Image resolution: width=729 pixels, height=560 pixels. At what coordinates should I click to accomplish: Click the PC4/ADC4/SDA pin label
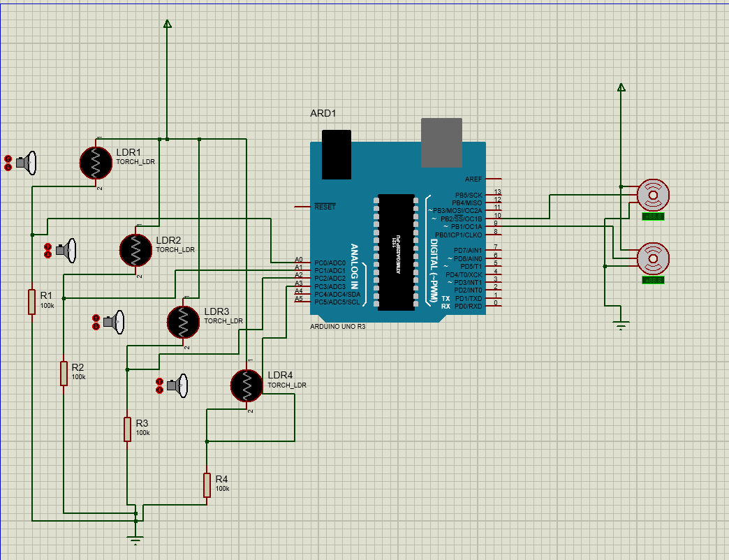pyautogui.click(x=337, y=294)
